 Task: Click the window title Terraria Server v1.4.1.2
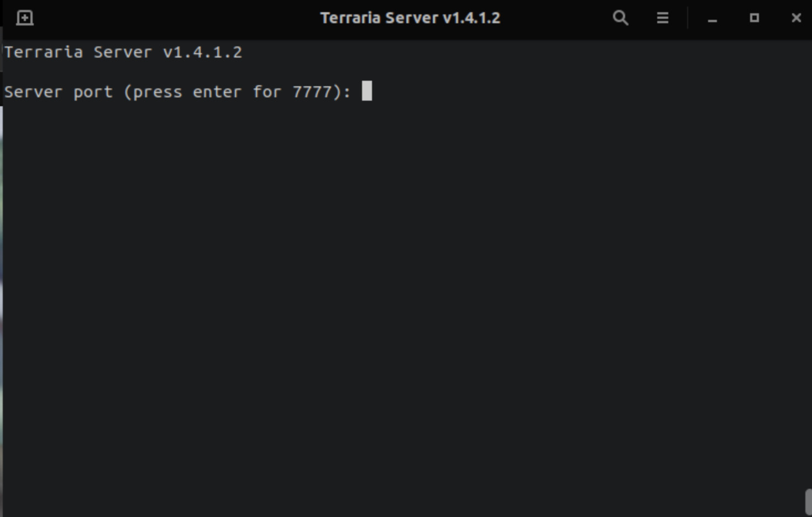point(410,18)
